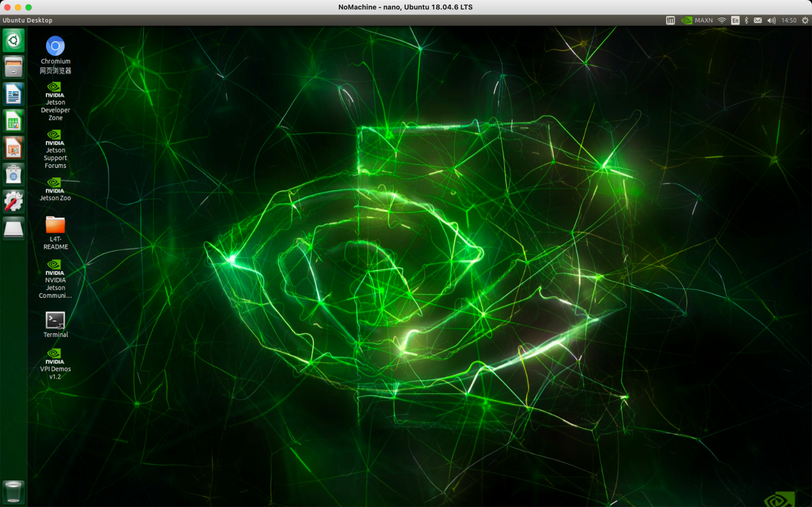This screenshot has width=812, height=507.
Task: Open the L4T-README folder
Action: (x=56, y=225)
